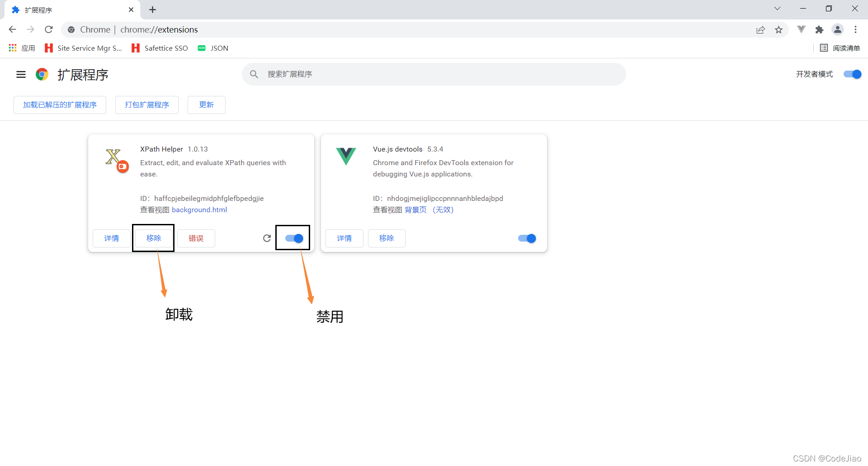Click the Chrome logo next to 扩展程序 title

(42, 75)
